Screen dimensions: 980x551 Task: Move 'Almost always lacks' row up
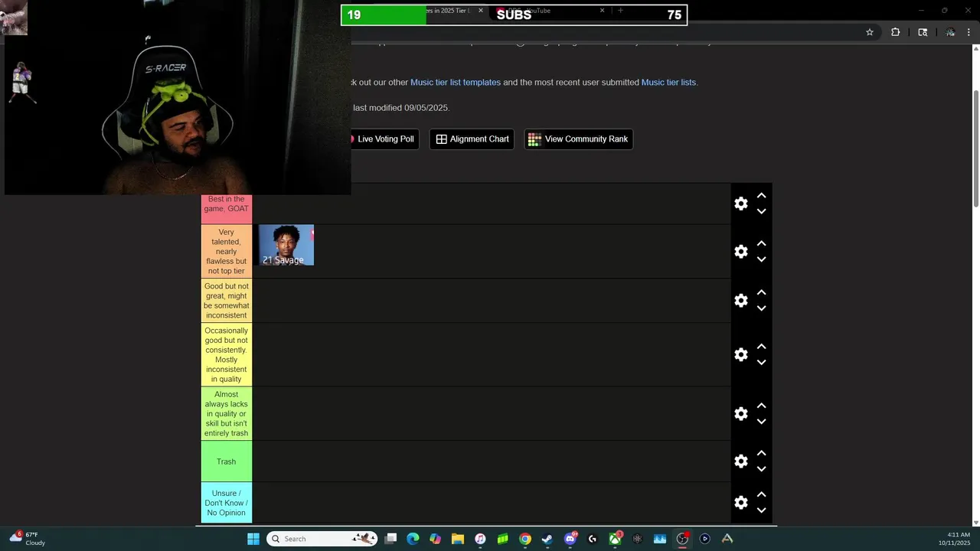[x=761, y=406]
